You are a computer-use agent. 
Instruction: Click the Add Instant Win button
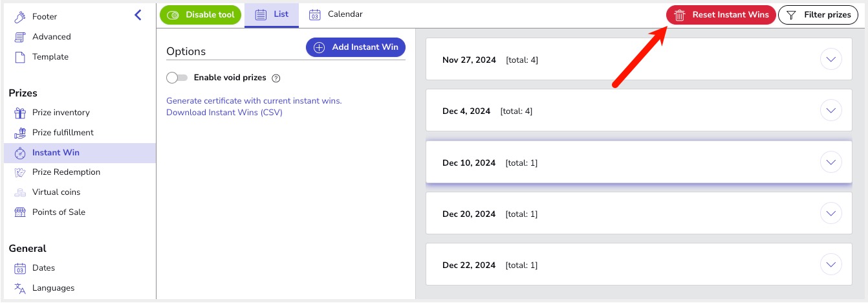356,47
